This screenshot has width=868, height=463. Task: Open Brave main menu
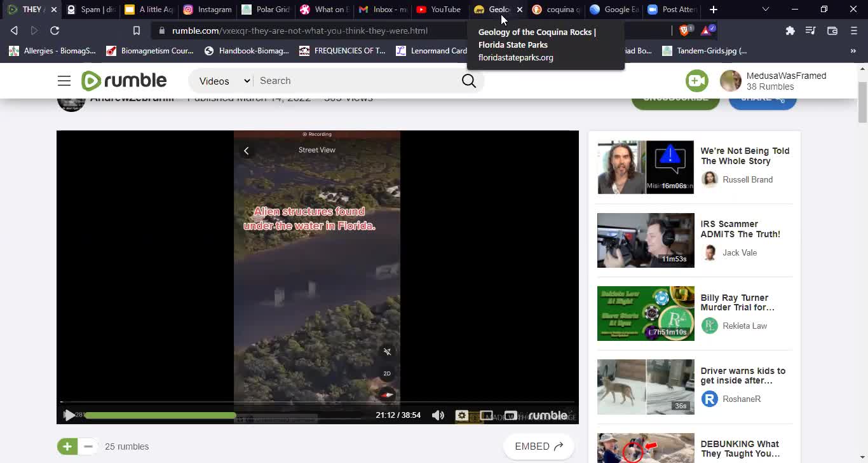853,31
